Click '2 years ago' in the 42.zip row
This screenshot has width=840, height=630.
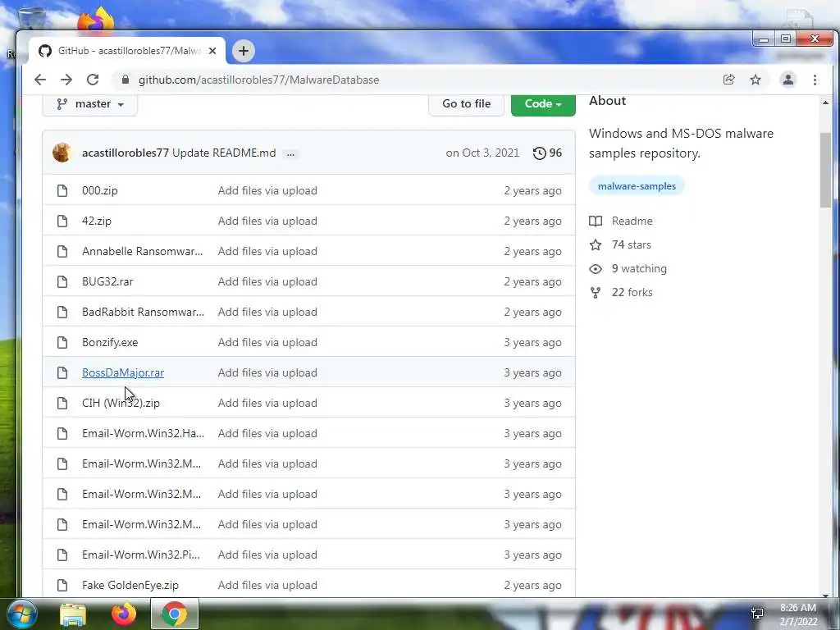[532, 221]
